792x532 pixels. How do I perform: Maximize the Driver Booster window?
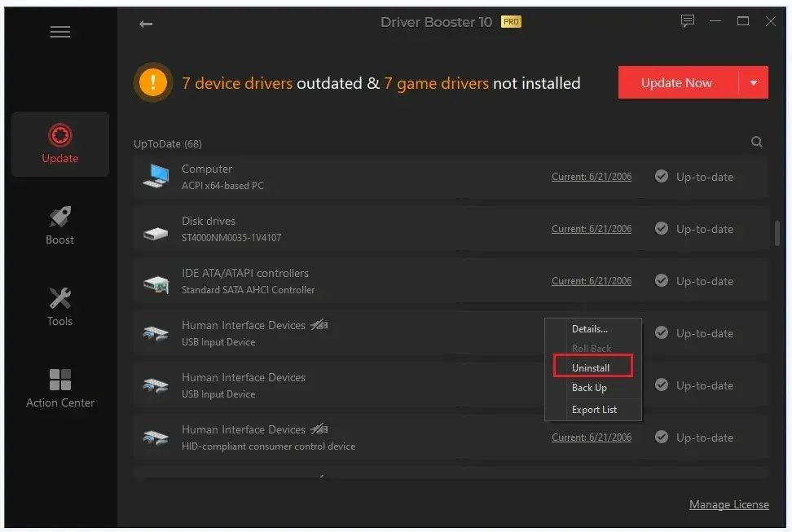click(x=743, y=20)
